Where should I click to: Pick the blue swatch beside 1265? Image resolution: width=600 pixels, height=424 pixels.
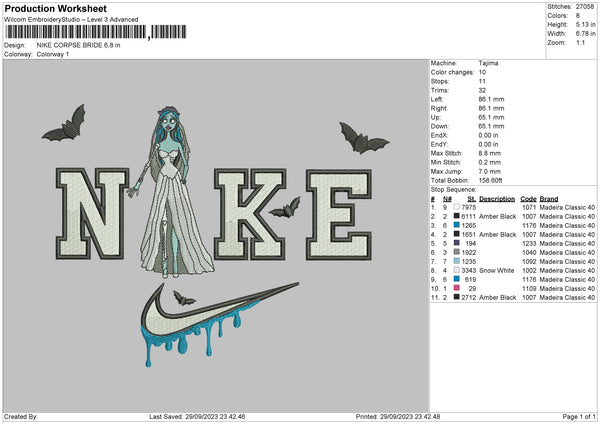point(457,225)
